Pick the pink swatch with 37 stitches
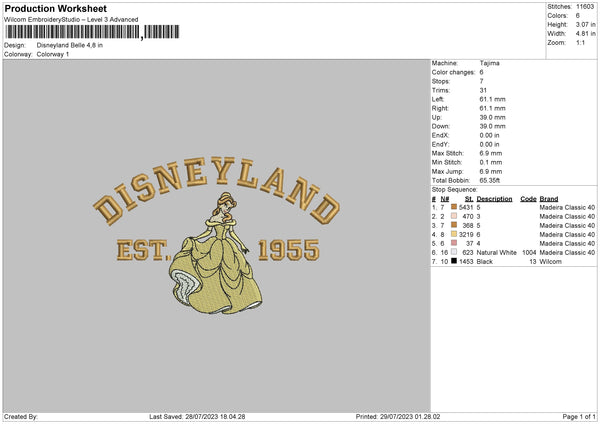The image size is (600, 424). pyautogui.click(x=454, y=243)
